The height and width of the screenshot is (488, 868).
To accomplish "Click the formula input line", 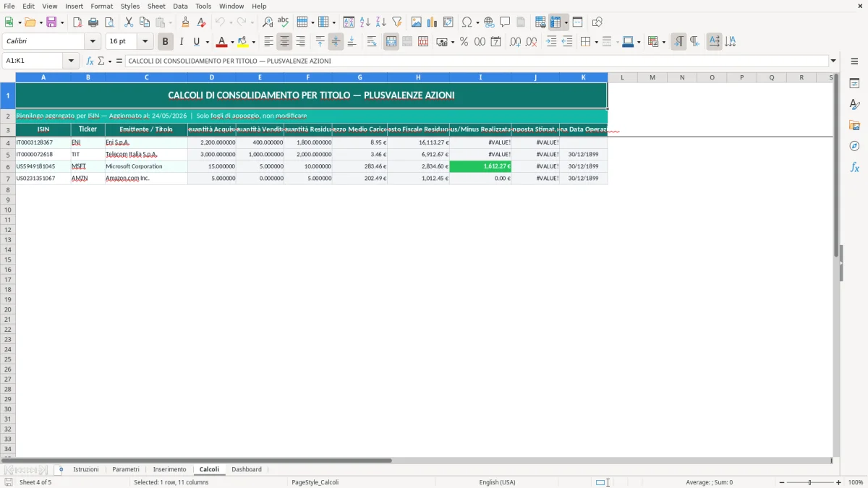I will pyautogui.click(x=476, y=61).
